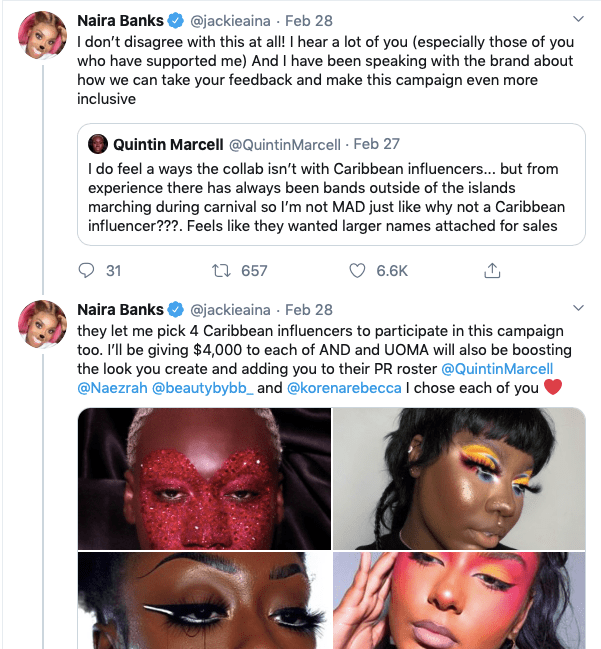
Task: Like the first tweet with 6.6K likes
Action: pos(357,271)
